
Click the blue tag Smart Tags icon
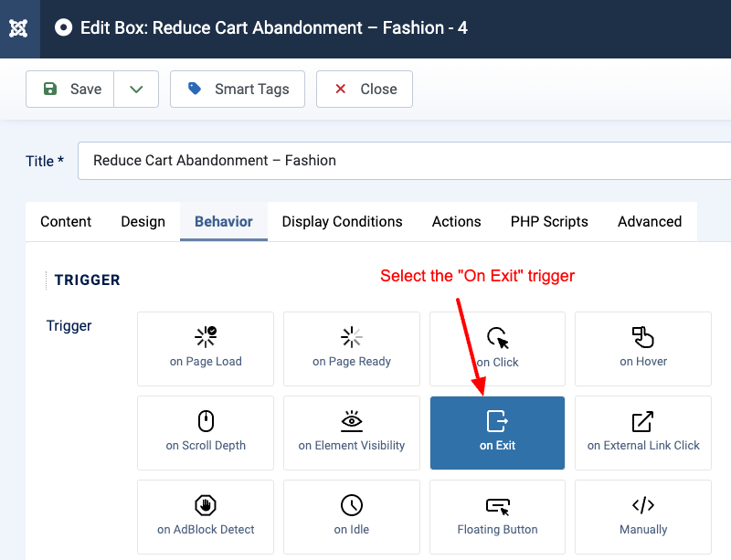[195, 88]
